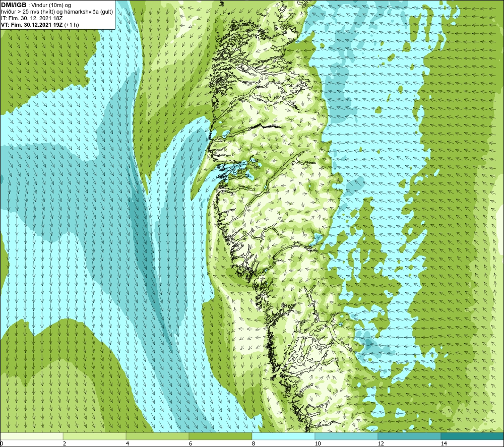Click the 'VT: Fim. 30.12.2021 19Z' valid time
The image size is (504, 447).
[31, 25]
